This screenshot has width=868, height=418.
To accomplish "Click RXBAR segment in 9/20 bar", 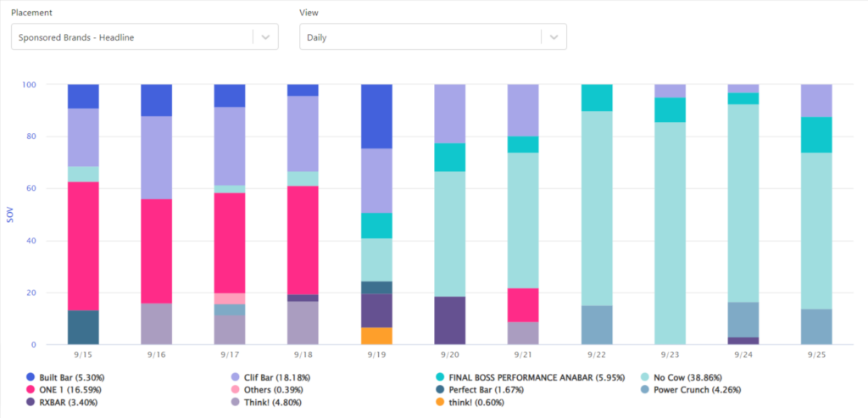I will (x=449, y=320).
